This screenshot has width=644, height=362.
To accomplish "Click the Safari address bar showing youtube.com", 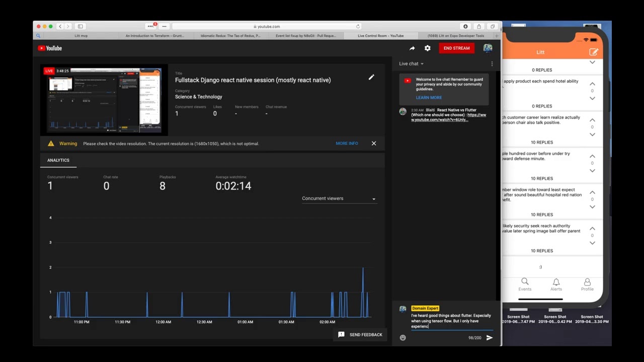I will 267,27.
